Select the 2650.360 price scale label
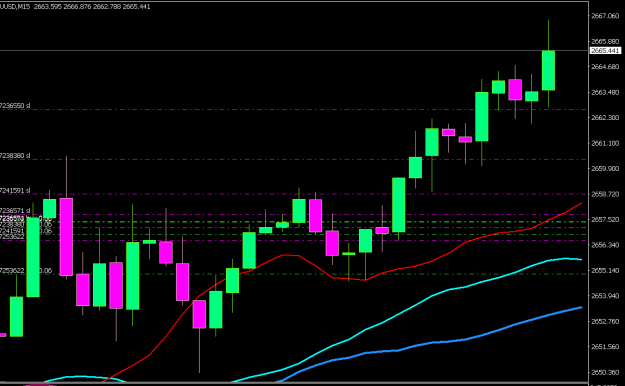Viewport: 625px width, 386px height. point(605,372)
